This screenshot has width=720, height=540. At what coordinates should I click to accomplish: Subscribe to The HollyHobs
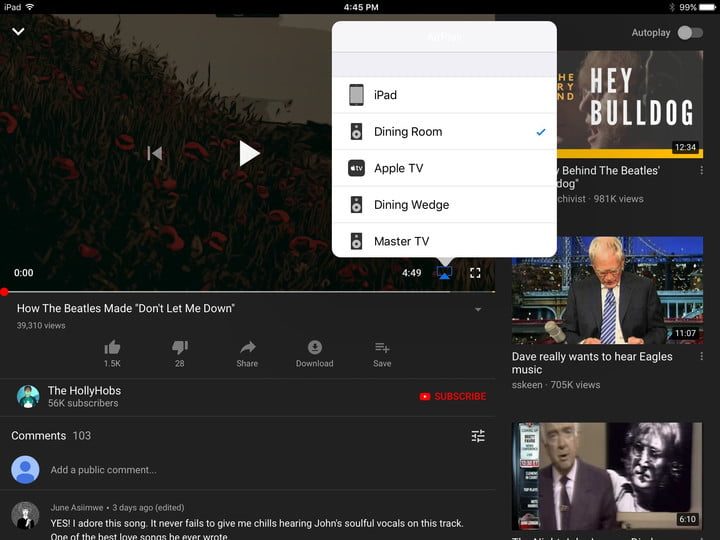click(453, 396)
